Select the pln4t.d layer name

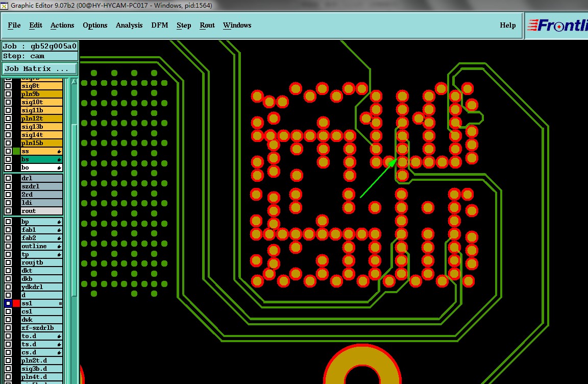point(42,377)
